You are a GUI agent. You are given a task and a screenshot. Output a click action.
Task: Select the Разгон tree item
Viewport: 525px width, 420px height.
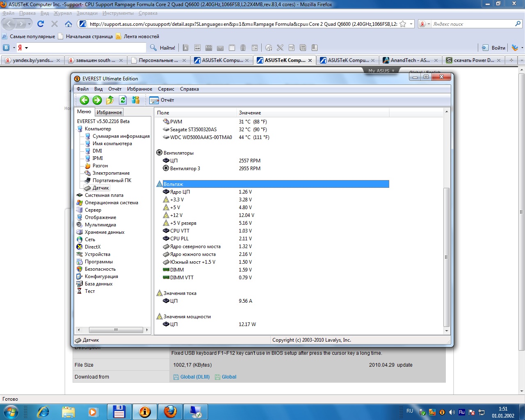click(100, 166)
